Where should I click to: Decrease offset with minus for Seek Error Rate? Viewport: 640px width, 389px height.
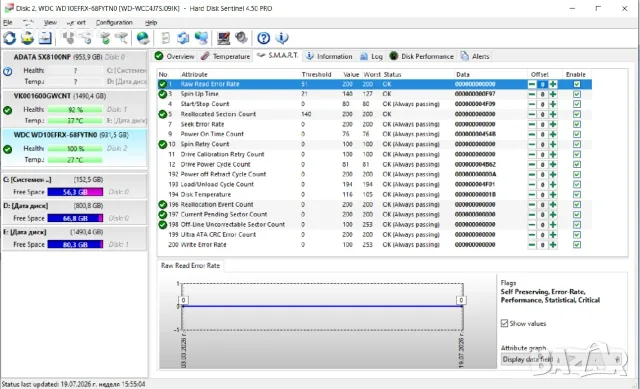point(532,124)
